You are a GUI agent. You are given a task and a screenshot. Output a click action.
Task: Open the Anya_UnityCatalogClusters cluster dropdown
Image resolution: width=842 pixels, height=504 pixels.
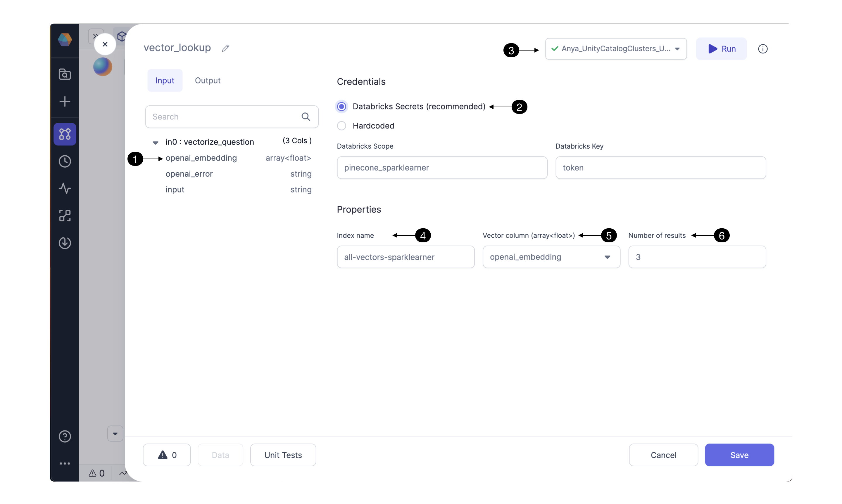click(x=616, y=49)
